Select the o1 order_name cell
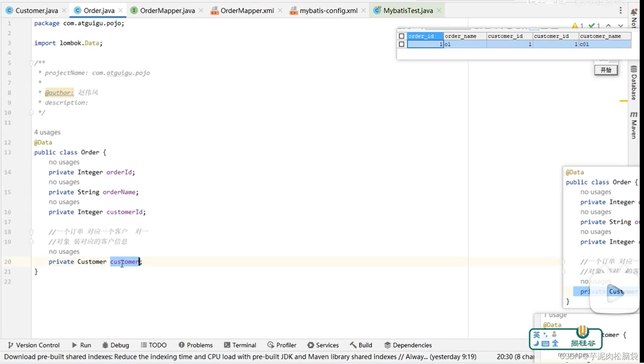The image size is (644, 364). [465, 44]
